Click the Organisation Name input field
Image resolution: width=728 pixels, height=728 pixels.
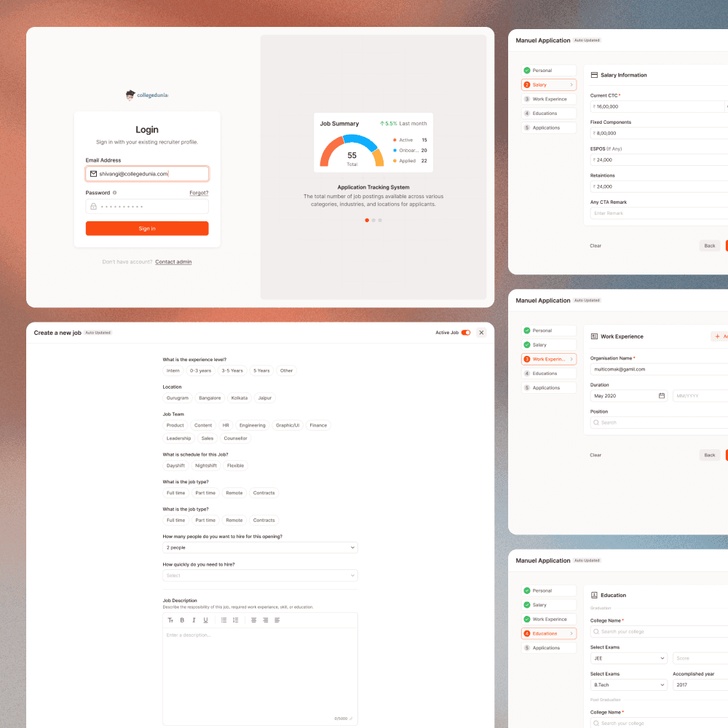[659, 369]
